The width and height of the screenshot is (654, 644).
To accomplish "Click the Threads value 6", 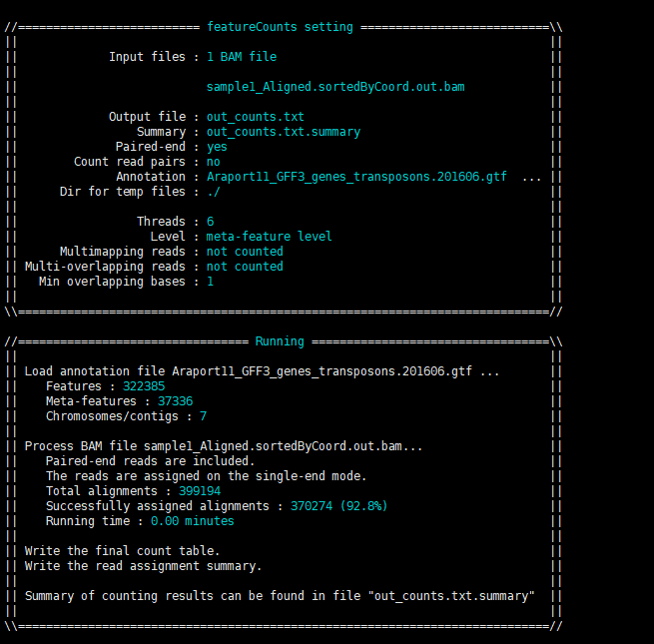I will [210, 222].
